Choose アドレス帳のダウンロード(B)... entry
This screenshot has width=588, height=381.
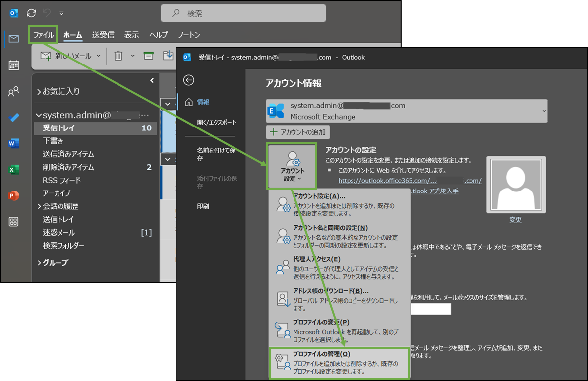tap(340, 300)
